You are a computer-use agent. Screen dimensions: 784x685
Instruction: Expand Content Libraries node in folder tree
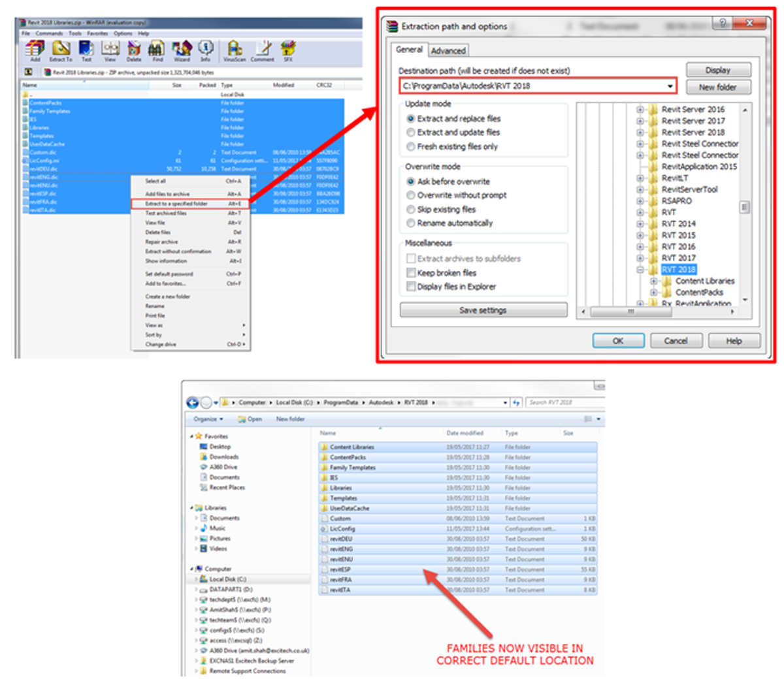tap(654, 281)
